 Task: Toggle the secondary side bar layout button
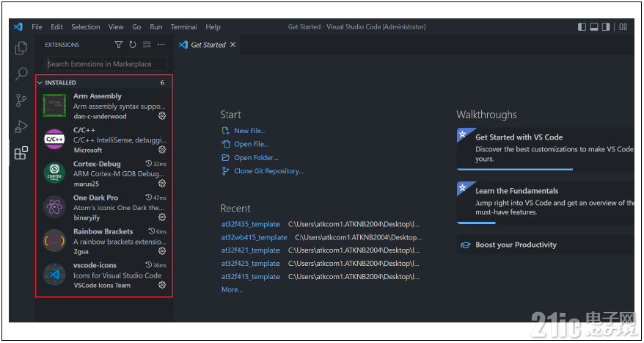(606, 26)
